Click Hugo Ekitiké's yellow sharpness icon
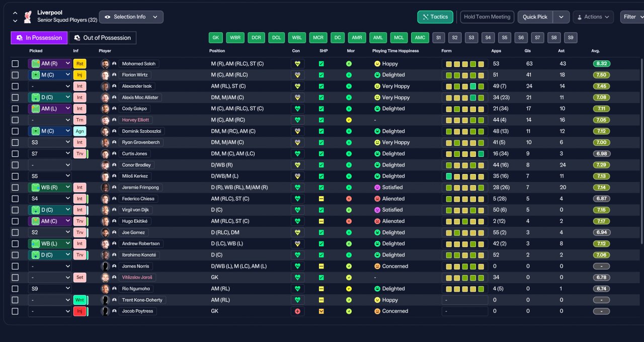644x342 pixels. point(321,221)
